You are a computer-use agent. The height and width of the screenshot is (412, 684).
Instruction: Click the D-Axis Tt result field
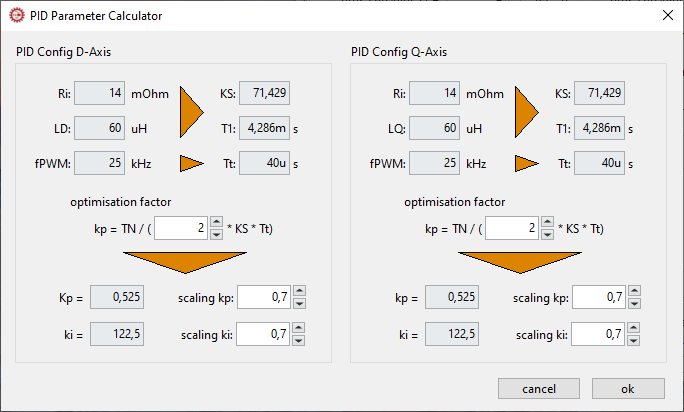click(x=264, y=163)
